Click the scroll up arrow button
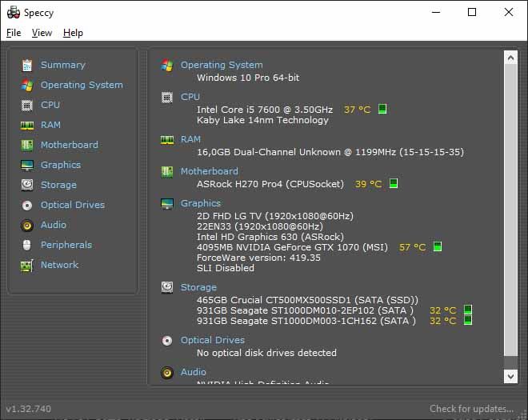Screen dimensions: 528x420 click(x=510, y=57)
